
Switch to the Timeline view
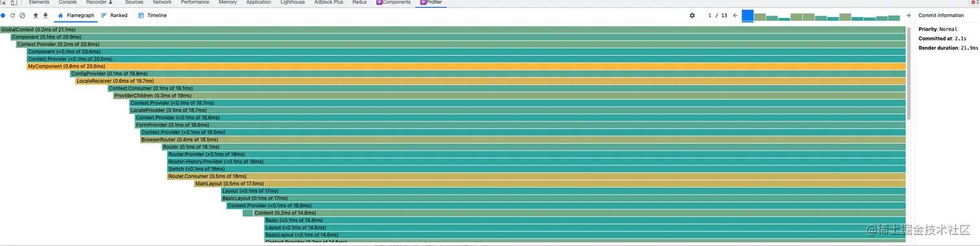[x=152, y=15]
